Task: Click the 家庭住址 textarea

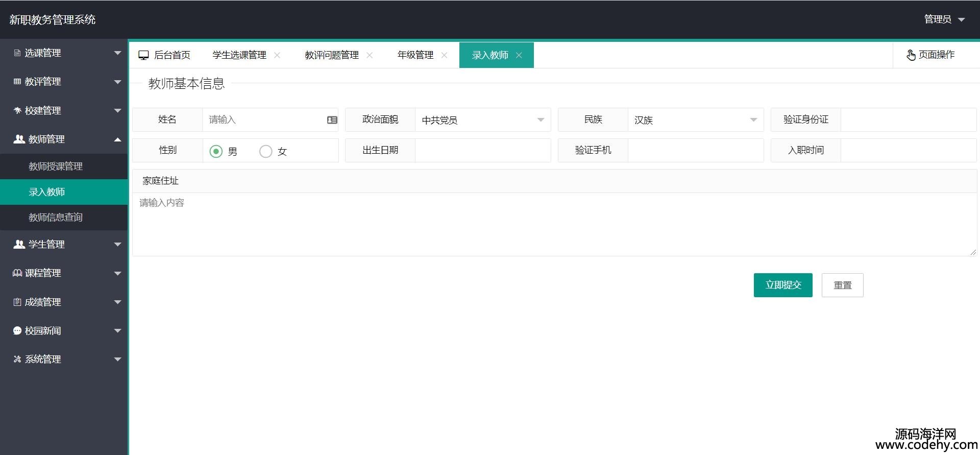Action: (x=554, y=224)
